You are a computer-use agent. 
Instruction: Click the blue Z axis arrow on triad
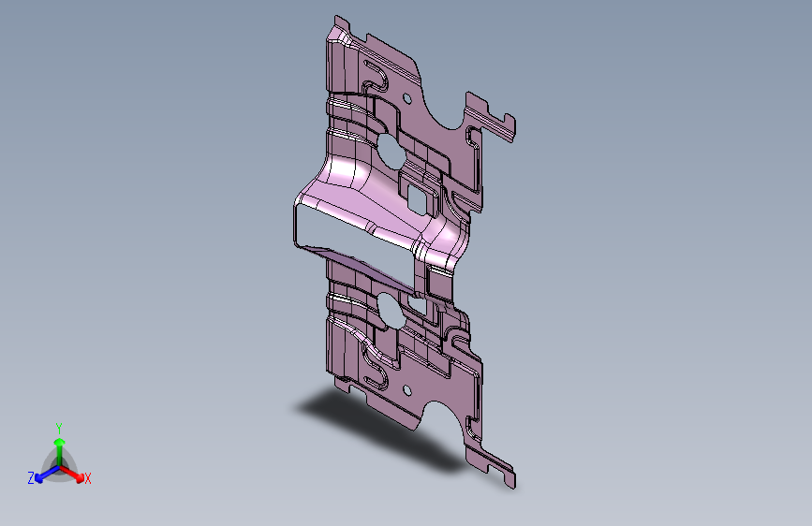(x=47, y=474)
